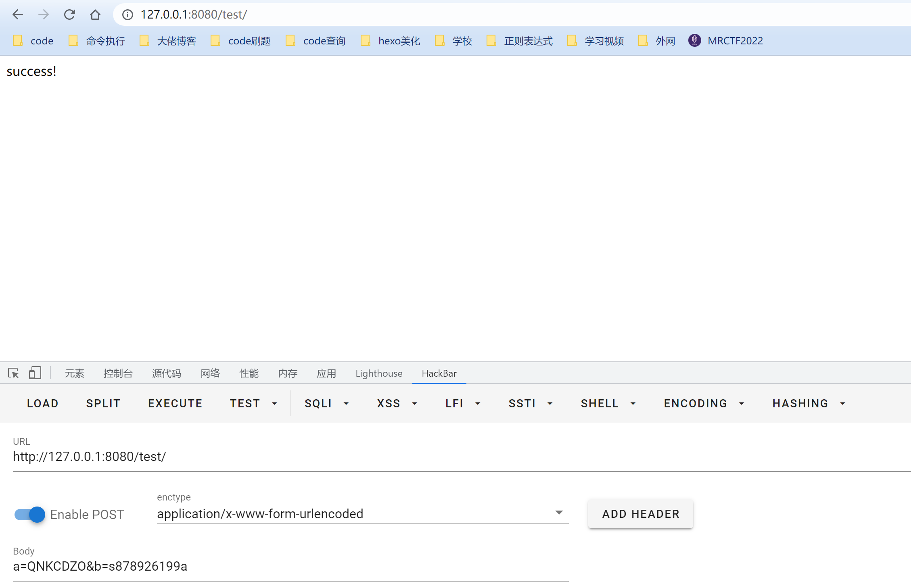Activate the inspect element picker icon
The image size is (911, 588).
(x=13, y=373)
